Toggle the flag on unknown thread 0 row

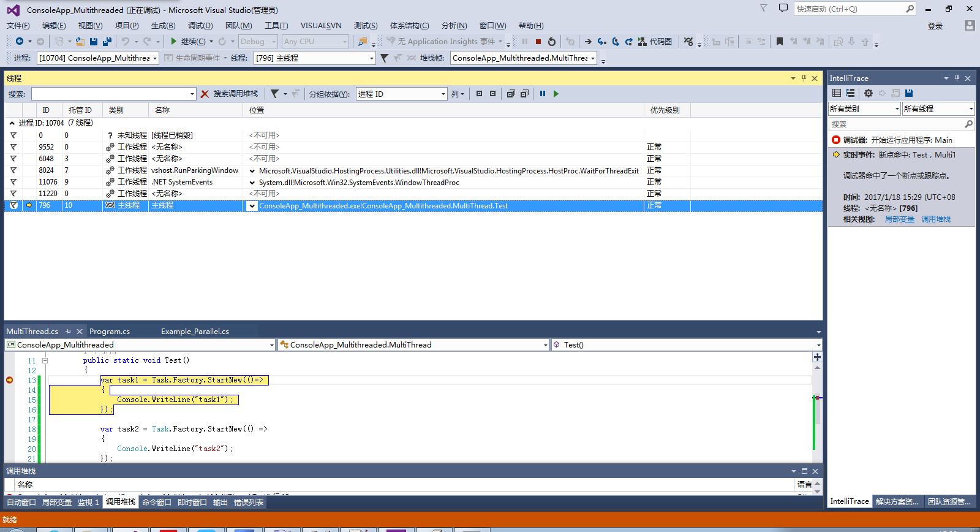[13, 135]
